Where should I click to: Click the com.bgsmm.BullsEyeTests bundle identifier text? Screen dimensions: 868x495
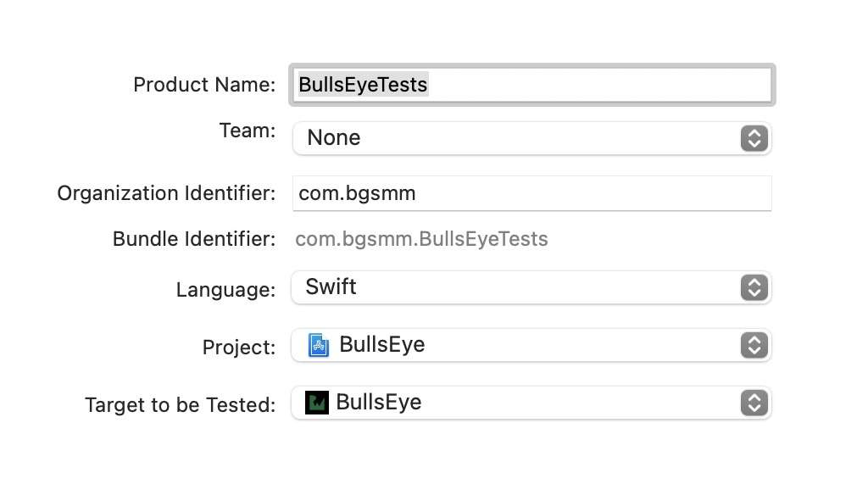pyautogui.click(x=421, y=239)
